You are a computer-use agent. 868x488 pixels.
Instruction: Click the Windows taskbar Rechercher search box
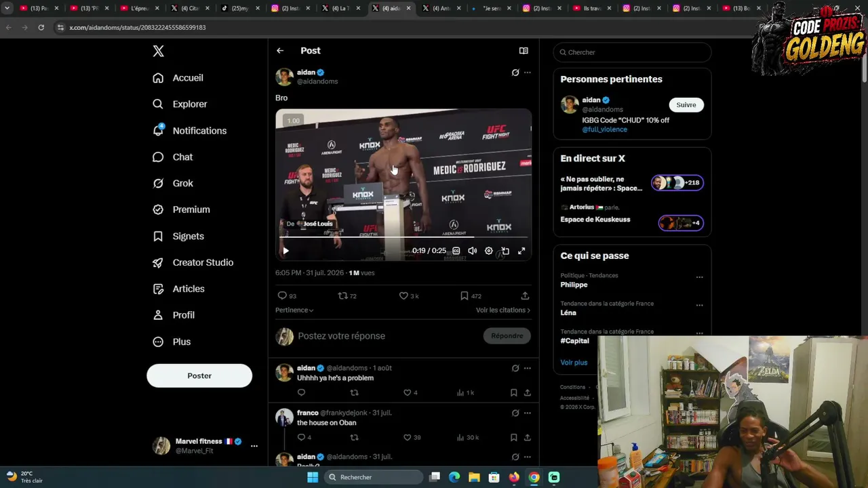point(373,477)
